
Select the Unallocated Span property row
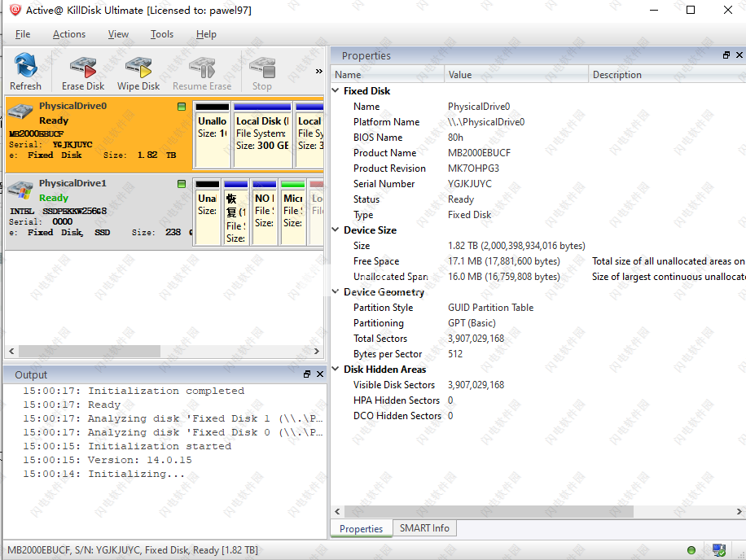pos(538,277)
